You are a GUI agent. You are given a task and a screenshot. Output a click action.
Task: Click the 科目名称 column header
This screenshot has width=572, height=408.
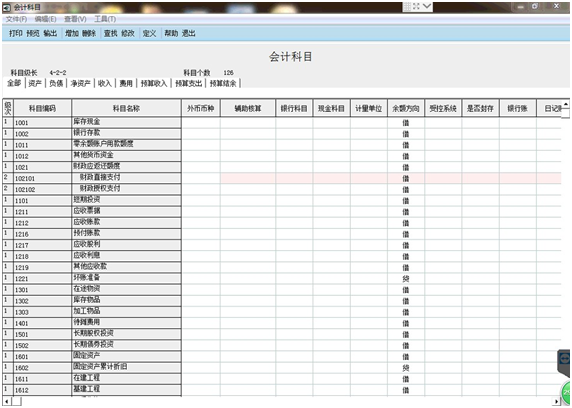tap(126, 108)
